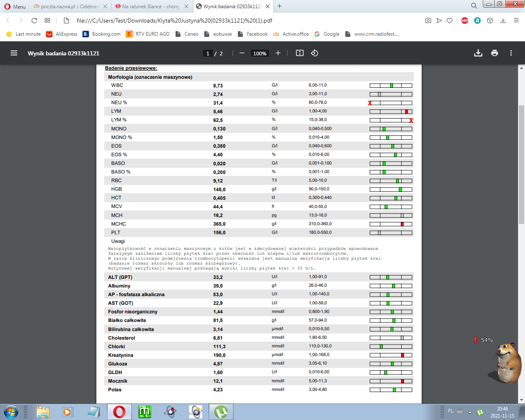The image size is (525, 420).
Task: Open the extensions cube icon
Action: point(490,21)
